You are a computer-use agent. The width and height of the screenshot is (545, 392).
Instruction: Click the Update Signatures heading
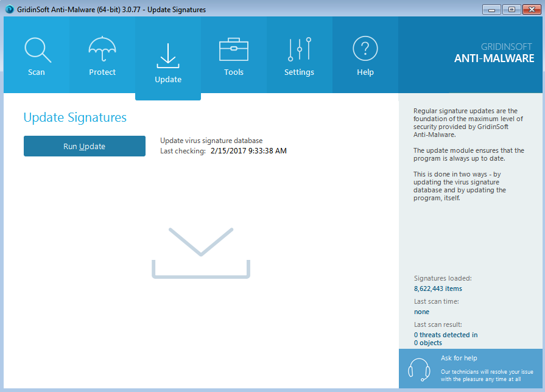(x=75, y=117)
